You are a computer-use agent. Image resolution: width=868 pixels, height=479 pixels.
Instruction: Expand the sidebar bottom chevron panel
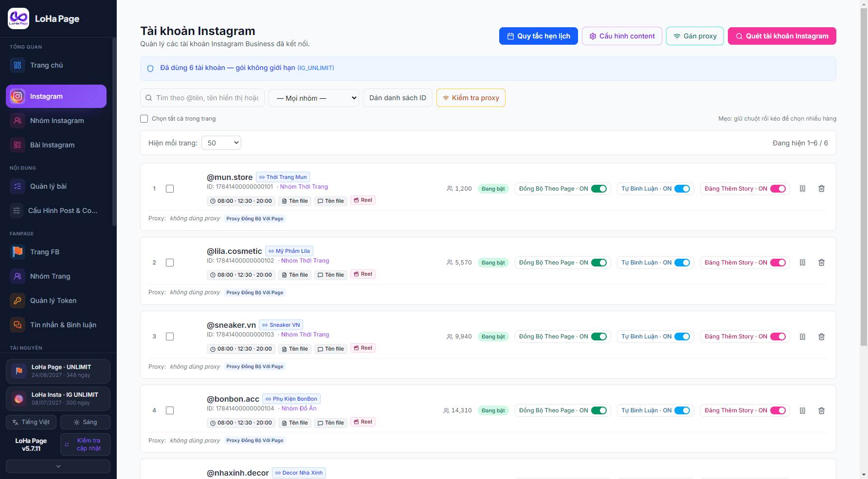(x=58, y=466)
